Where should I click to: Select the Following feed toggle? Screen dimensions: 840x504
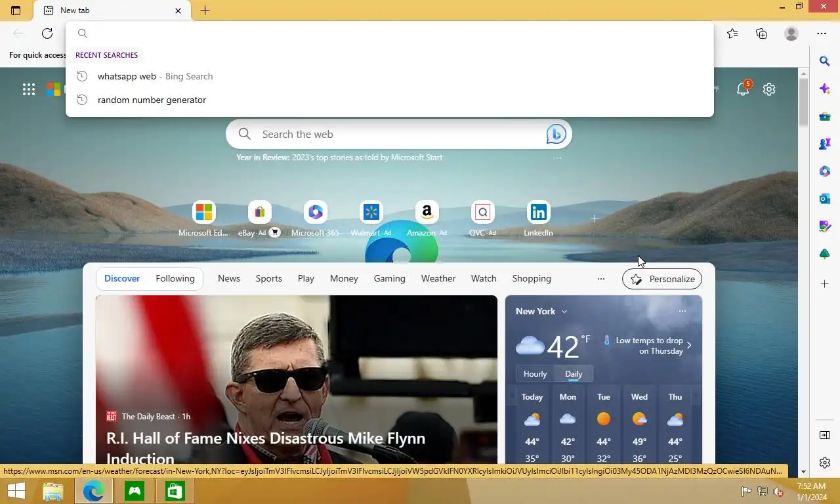pos(175,278)
